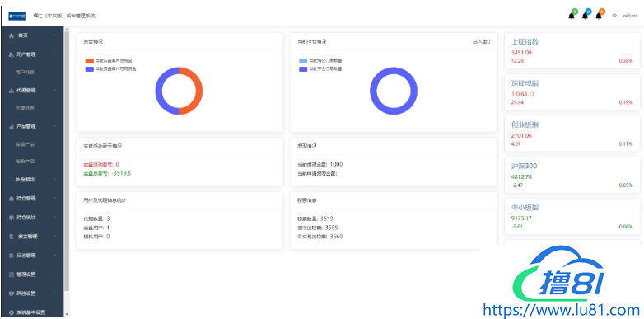Image resolution: width=644 pixels, height=319 pixels.
Task: Open the xchen user account menu
Action: point(630,16)
